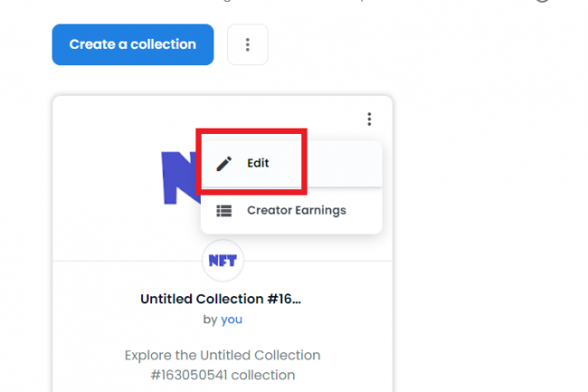
Task: Click the pencil icon in the menu
Action: coord(224,163)
